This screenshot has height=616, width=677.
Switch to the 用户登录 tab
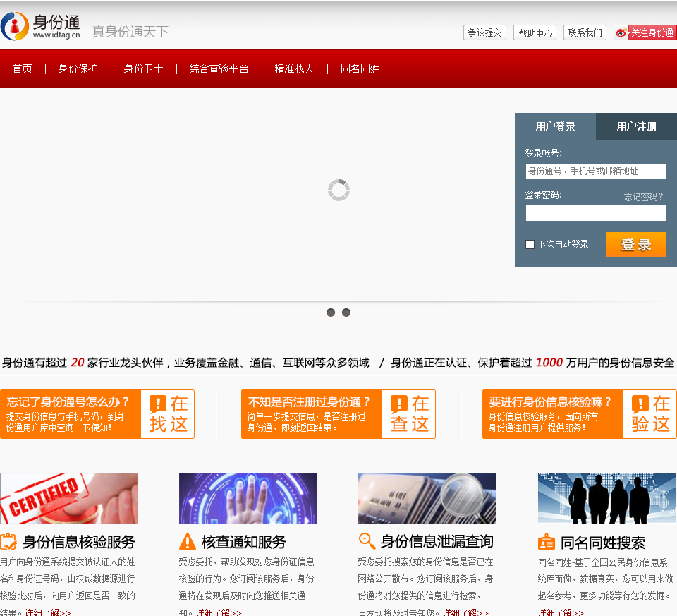point(555,126)
